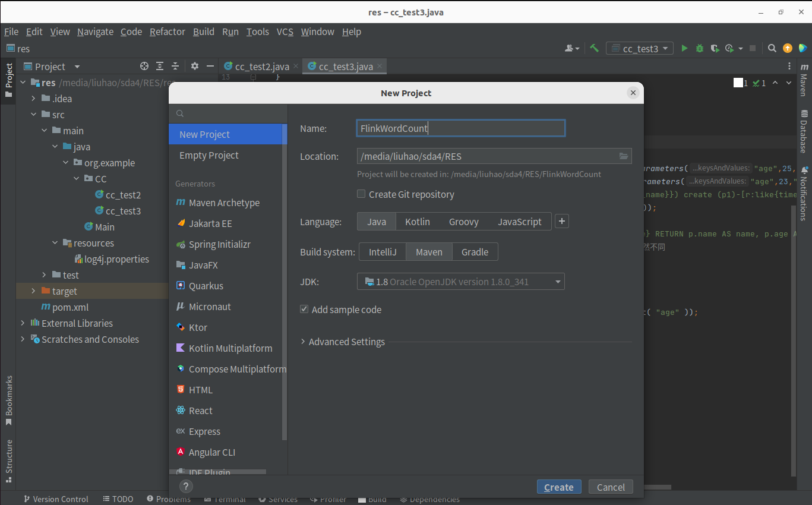Expand External Libraries node

23,323
